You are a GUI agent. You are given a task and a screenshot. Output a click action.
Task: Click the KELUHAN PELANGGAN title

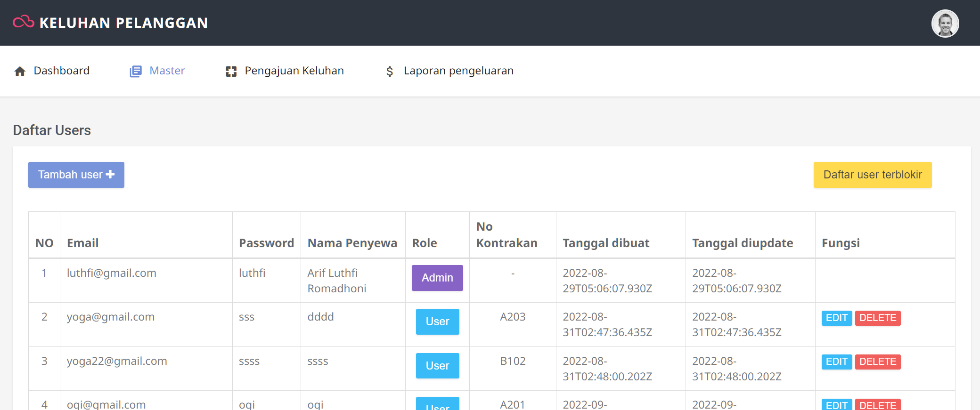(123, 23)
